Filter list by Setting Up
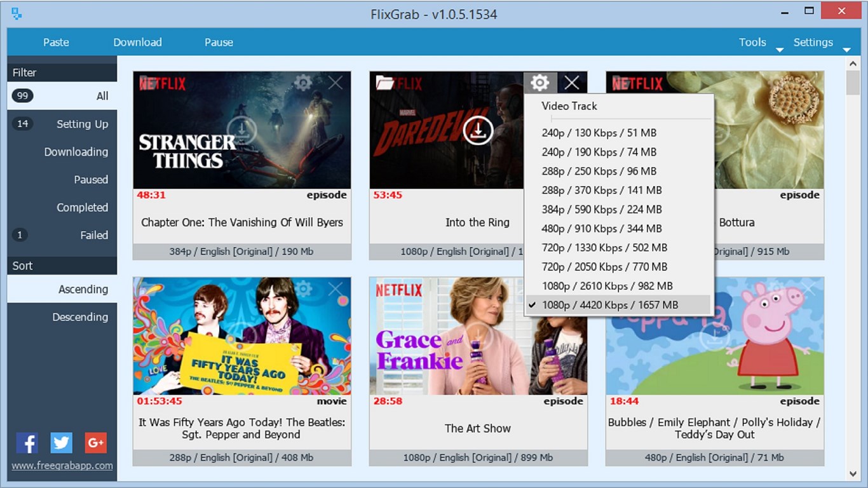Image resolution: width=868 pixels, height=488 pixels. (62, 124)
